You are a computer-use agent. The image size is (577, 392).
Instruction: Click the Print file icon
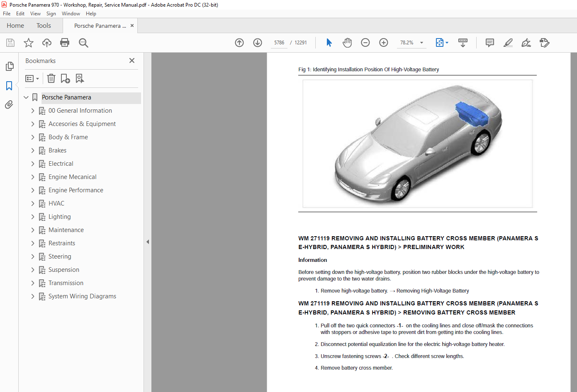(65, 43)
